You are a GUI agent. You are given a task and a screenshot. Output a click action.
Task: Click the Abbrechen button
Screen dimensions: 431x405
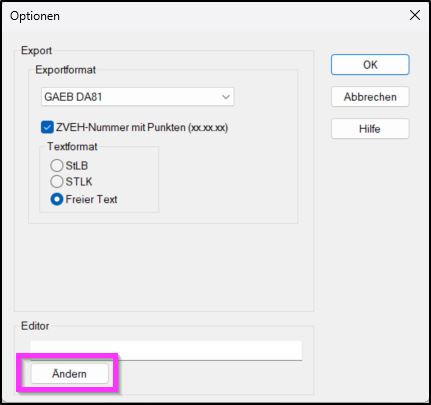(x=370, y=97)
